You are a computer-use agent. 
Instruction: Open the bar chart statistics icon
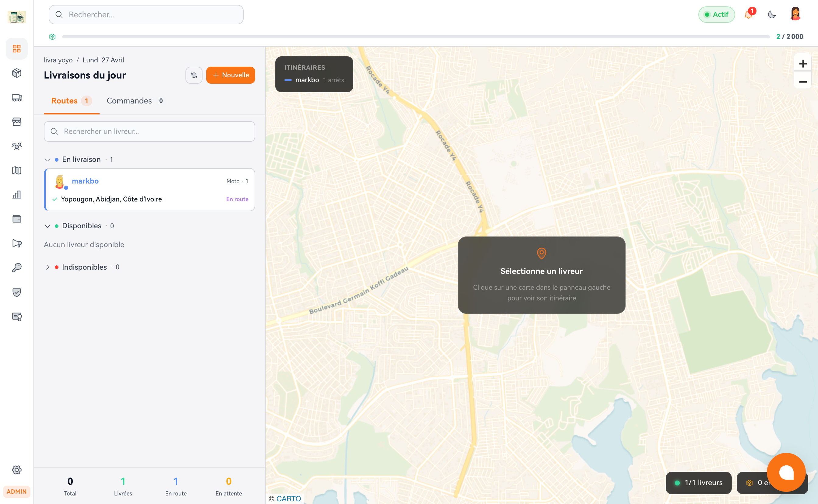(x=17, y=195)
